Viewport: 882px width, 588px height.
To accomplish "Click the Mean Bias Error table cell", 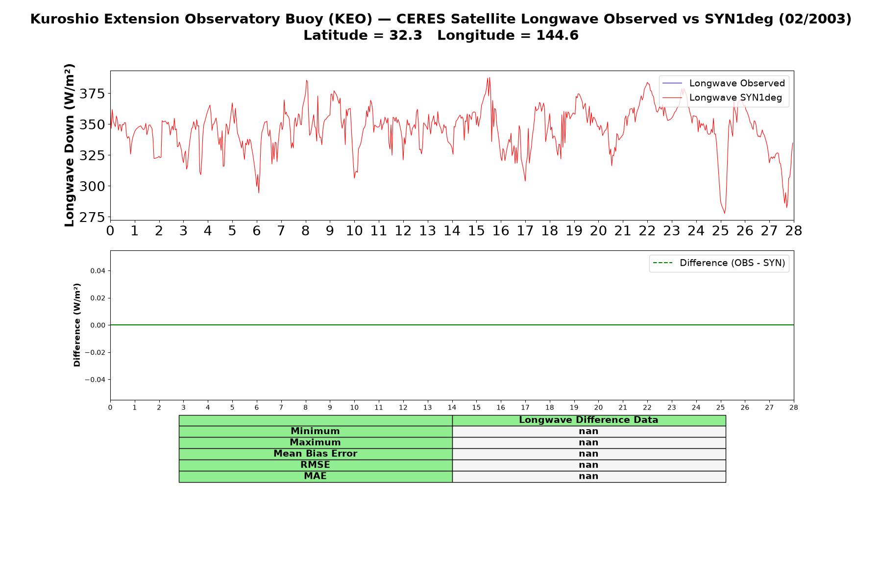I will point(316,454).
